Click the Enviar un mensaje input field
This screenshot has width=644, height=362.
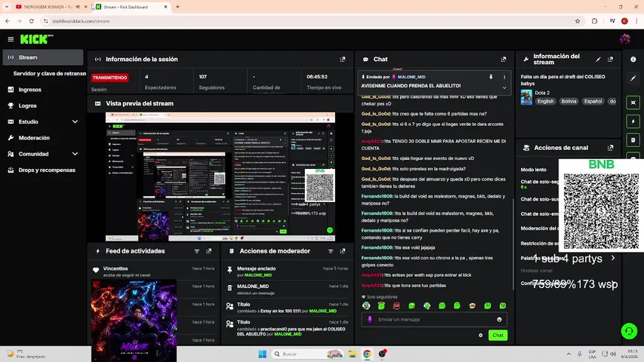coord(434,319)
